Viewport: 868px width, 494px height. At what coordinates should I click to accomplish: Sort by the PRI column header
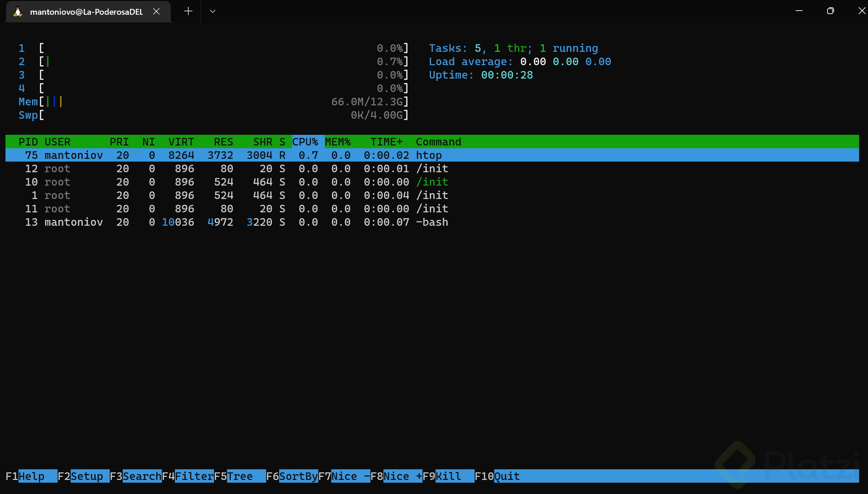[x=119, y=142]
